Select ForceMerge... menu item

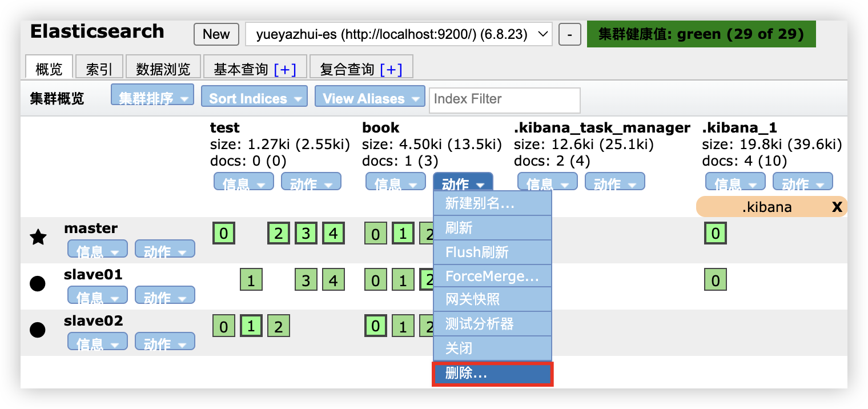(x=492, y=276)
